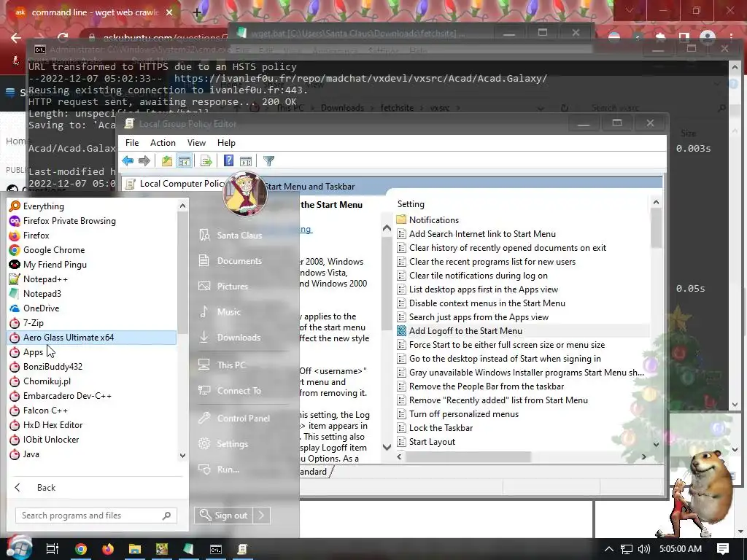Click the Export List toolbar icon
Image resolution: width=747 pixels, height=560 pixels.
(206, 161)
